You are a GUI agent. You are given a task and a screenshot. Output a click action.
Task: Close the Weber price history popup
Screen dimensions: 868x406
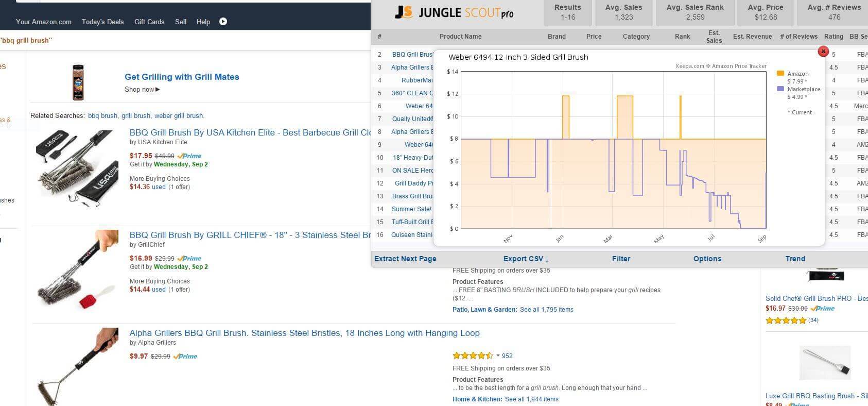click(x=823, y=51)
